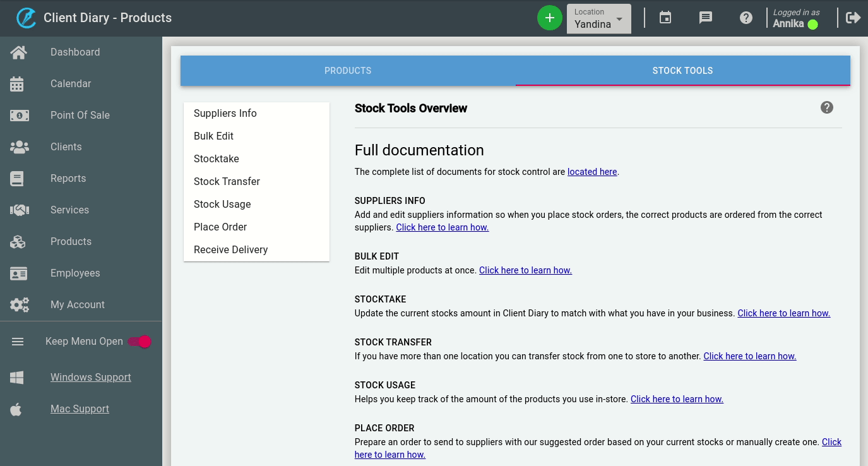868x466 pixels.
Task: Click the Point Of Sale cash icon
Action: (19, 116)
